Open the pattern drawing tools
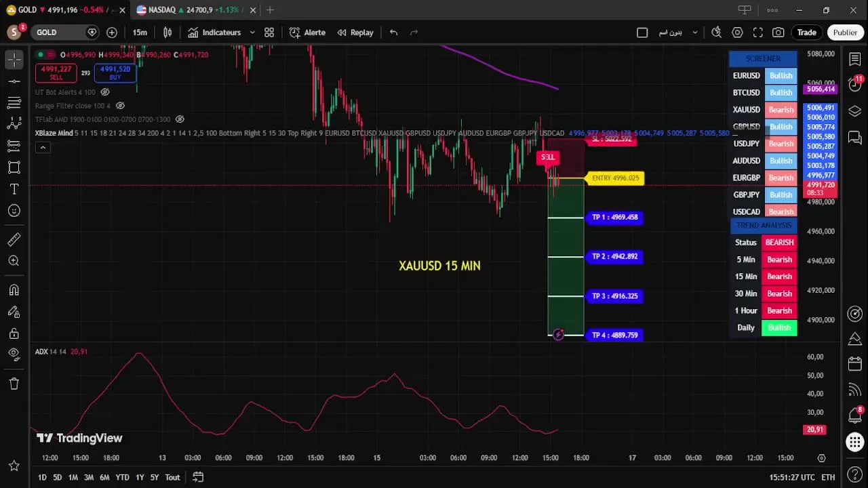The image size is (868, 488). 14,124
